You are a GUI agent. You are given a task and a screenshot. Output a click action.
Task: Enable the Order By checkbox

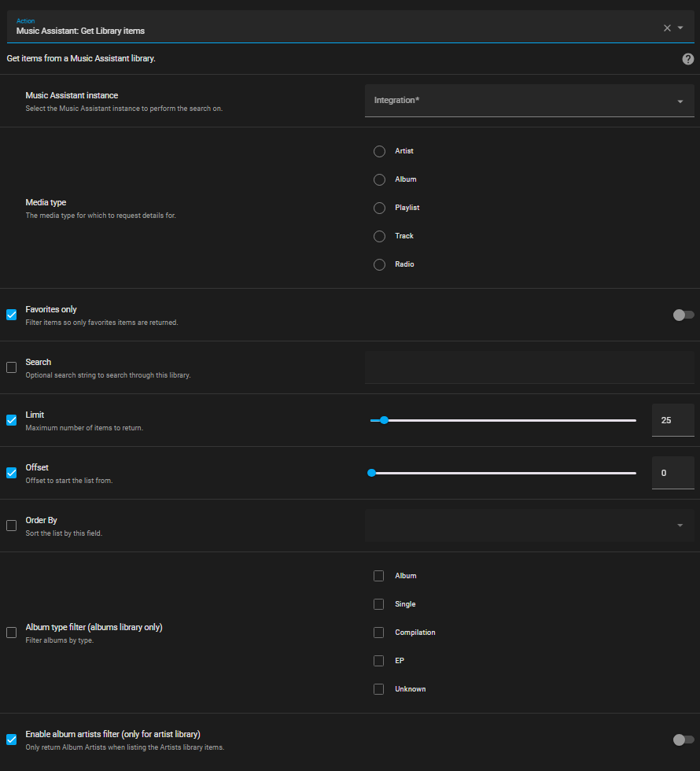click(11, 526)
